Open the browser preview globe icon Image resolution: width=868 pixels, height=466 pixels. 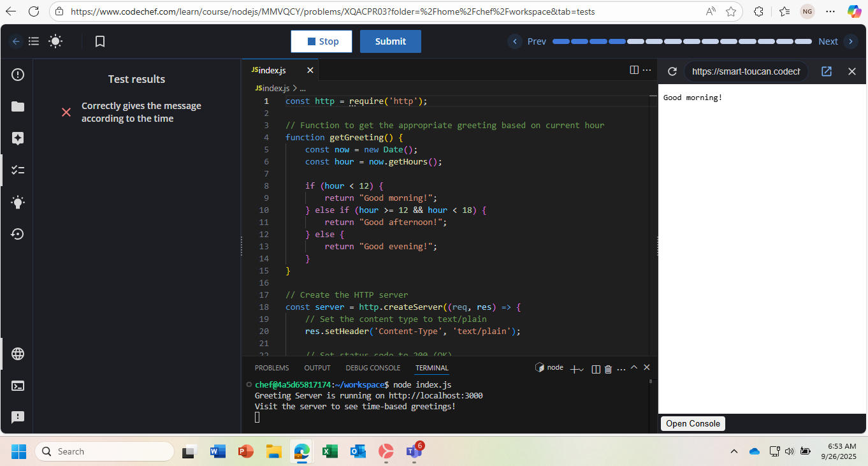tap(18, 354)
